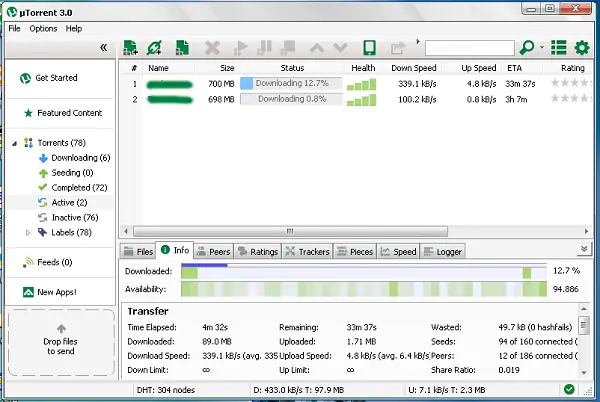This screenshot has height=402, width=600.
Task: Switch to the Ratings tab
Action: [258, 251]
